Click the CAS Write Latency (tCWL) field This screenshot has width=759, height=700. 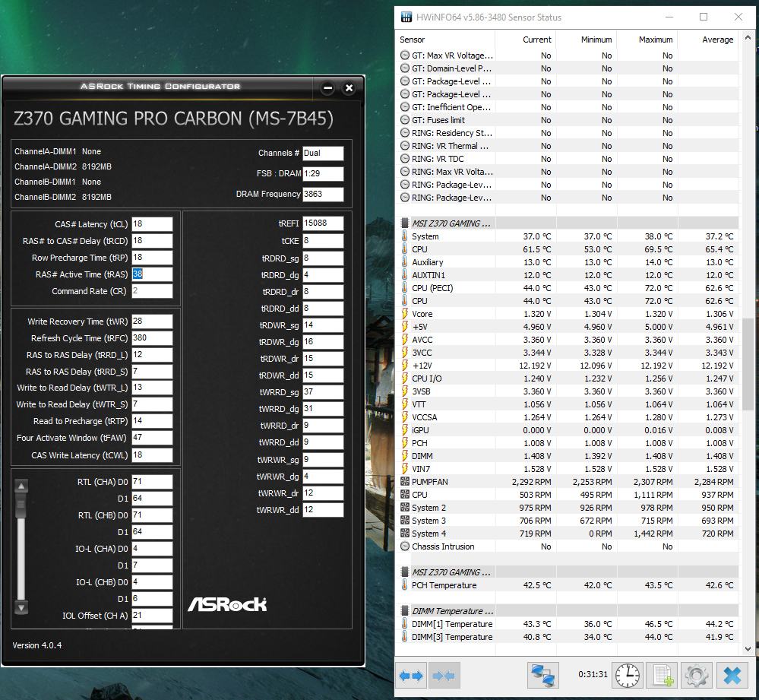click(152, 455)
